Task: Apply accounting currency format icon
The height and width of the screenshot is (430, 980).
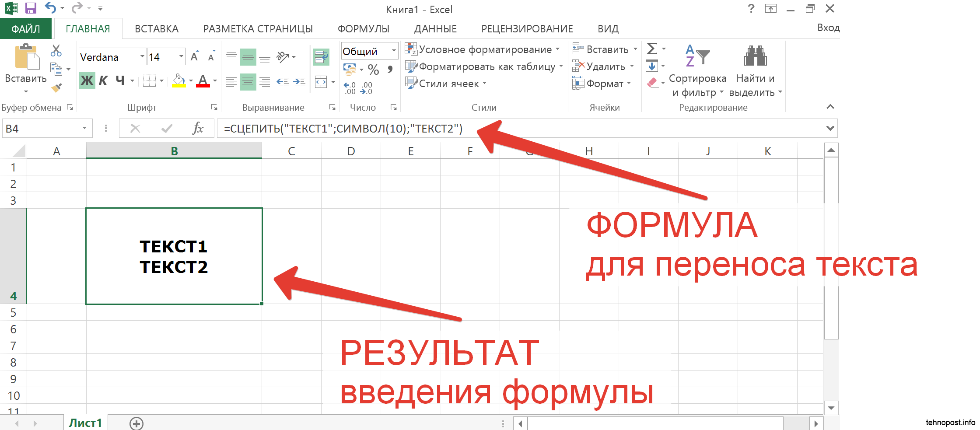Action: tap(350, 69)
